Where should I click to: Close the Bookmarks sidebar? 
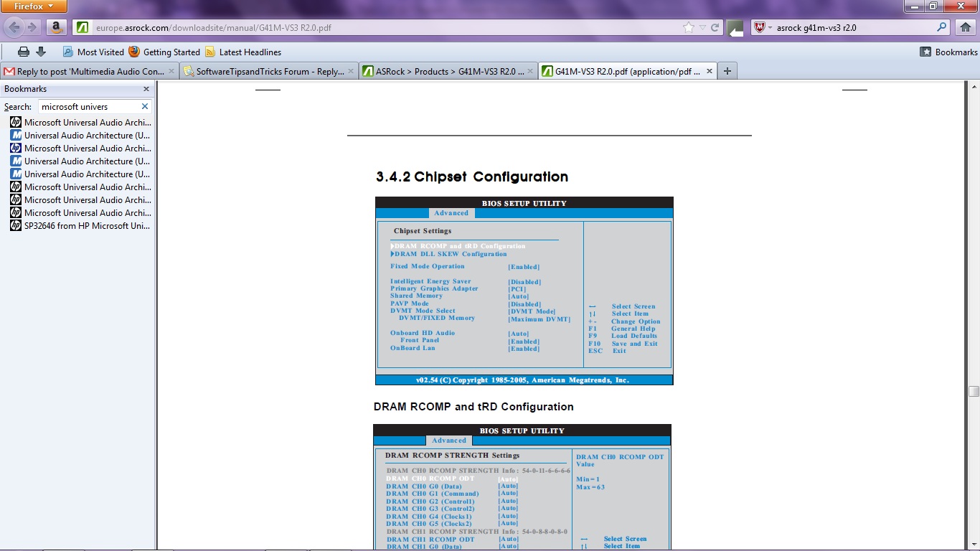tap(146, 89)
